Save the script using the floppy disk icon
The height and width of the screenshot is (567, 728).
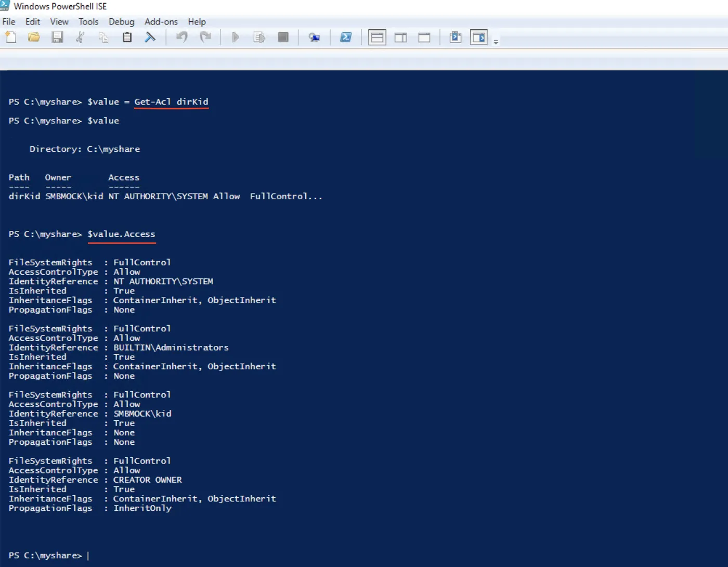[x=57, y=37]
